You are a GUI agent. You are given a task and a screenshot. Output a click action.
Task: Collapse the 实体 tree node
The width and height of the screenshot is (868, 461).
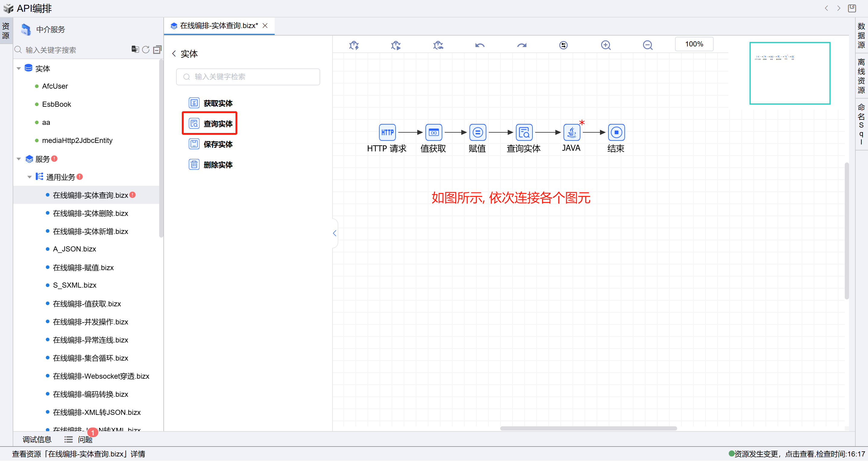click(19, 68)
